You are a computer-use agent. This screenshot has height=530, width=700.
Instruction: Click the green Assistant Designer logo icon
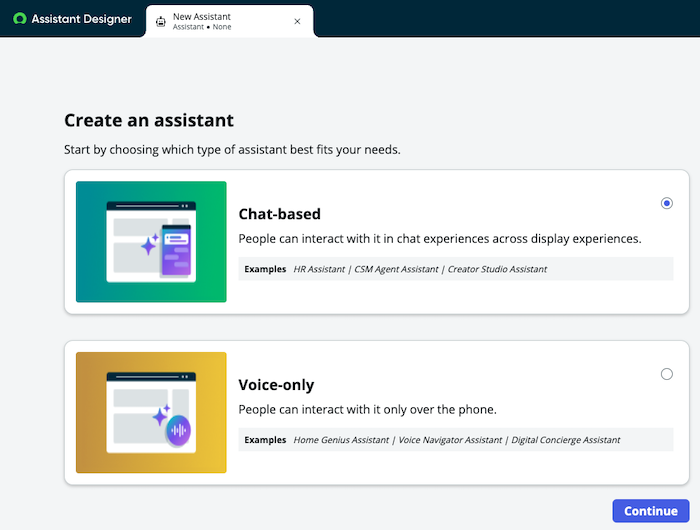point(19,19)
